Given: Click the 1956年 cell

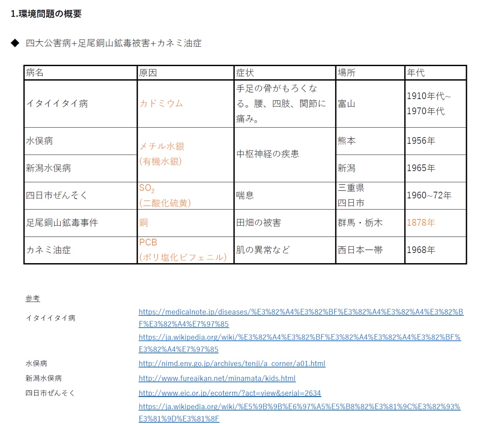Looking at the screenshot, I should [x=435, y=141].
